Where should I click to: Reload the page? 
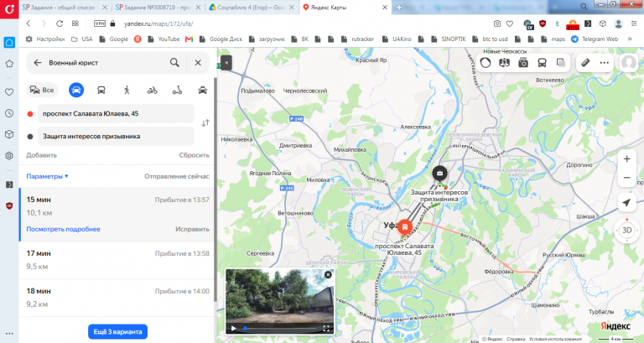pos(60,23)
